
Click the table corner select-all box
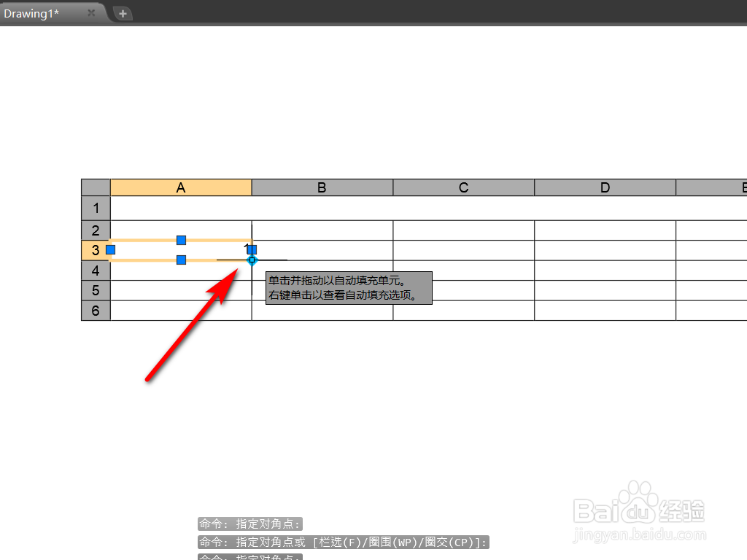click(96, 187)
